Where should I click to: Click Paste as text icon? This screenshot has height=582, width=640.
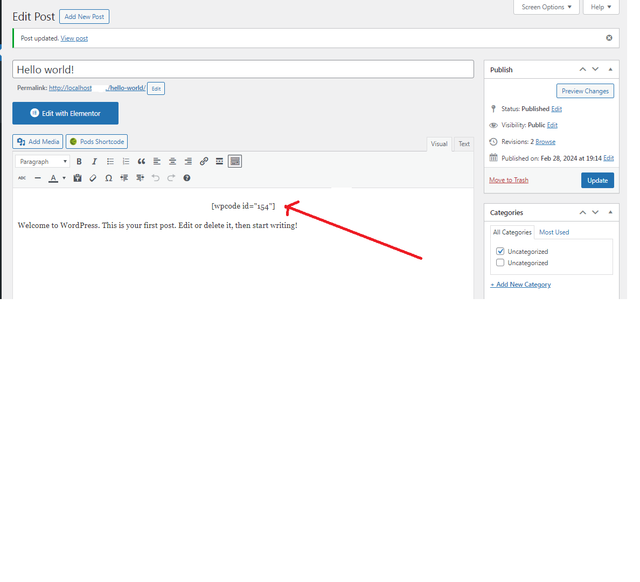[x=77, y=178]
